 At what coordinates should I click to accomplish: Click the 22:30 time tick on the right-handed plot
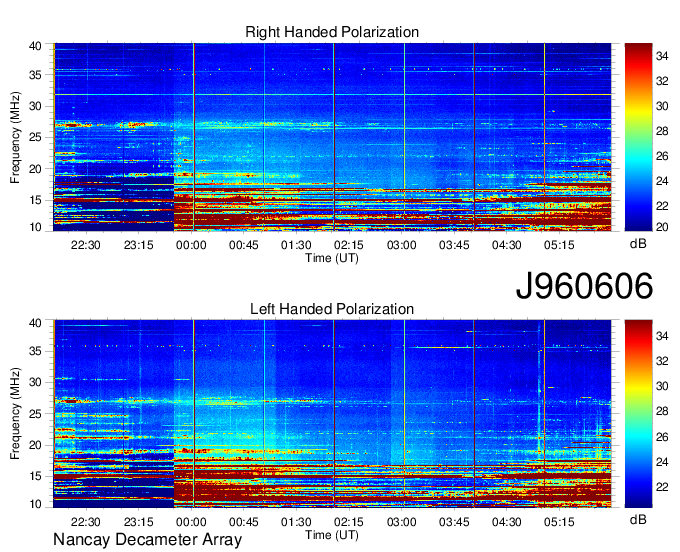tap(86, 245)
